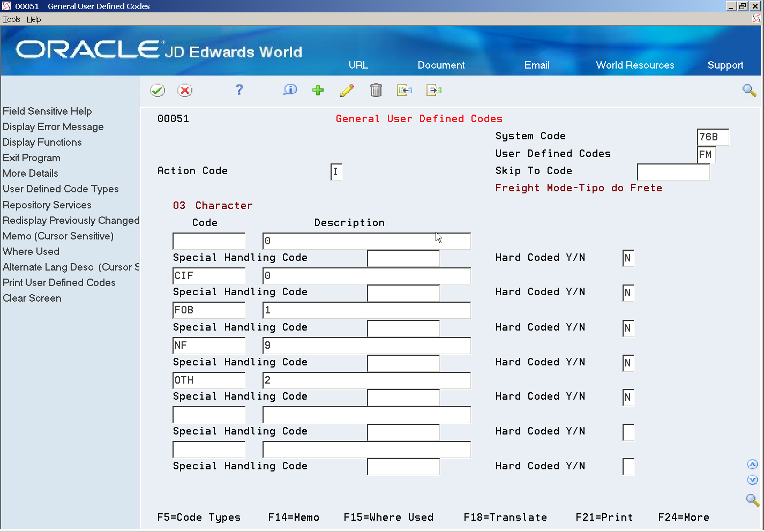Image resolution: width=764 pixels, height=532 pixels.
Task: Choose Redisplay Previously Changed
Action: point(71,220)
